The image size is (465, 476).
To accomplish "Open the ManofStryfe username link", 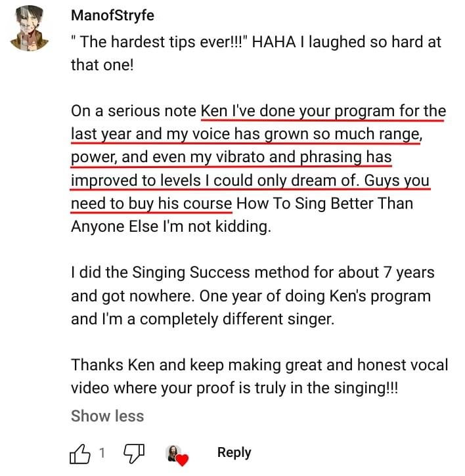I will click(112, 16).
